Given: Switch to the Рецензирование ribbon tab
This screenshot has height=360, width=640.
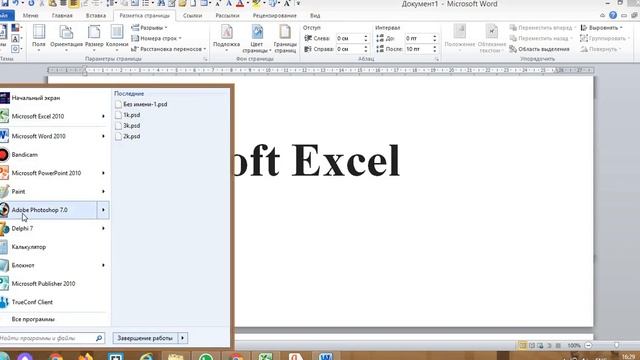Looking at the screenshot, I should click(x=275, y=16).
